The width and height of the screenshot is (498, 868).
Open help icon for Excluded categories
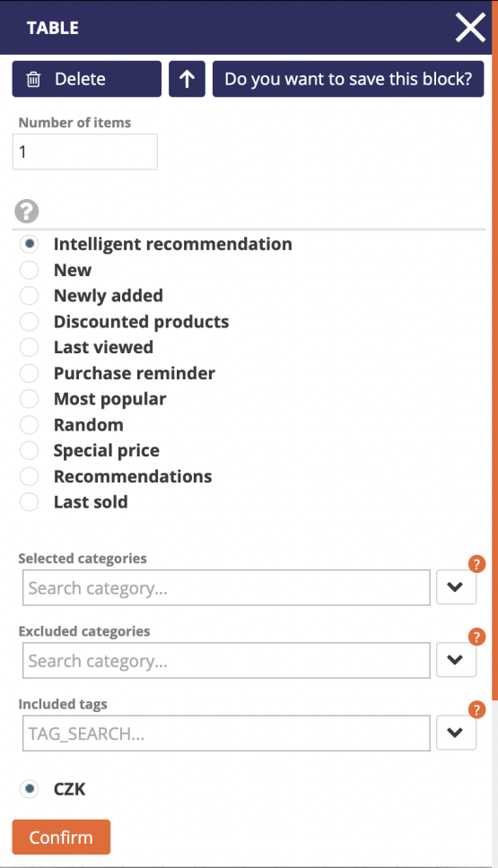point(477,637)
